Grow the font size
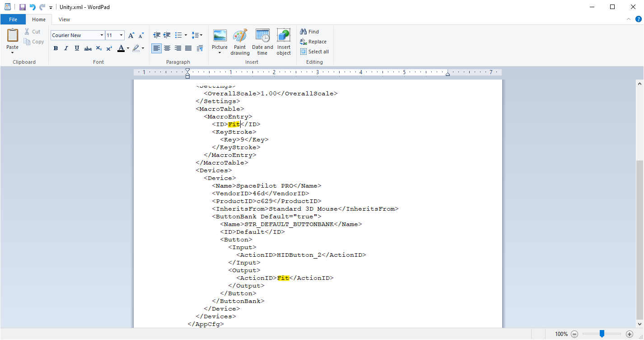644x340 pixels. click(x=131, y=35)
